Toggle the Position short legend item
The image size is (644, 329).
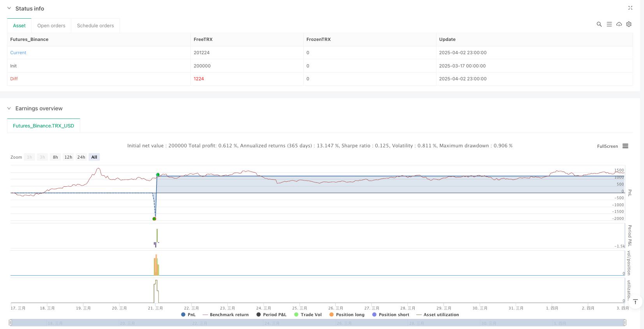point(391,315)
